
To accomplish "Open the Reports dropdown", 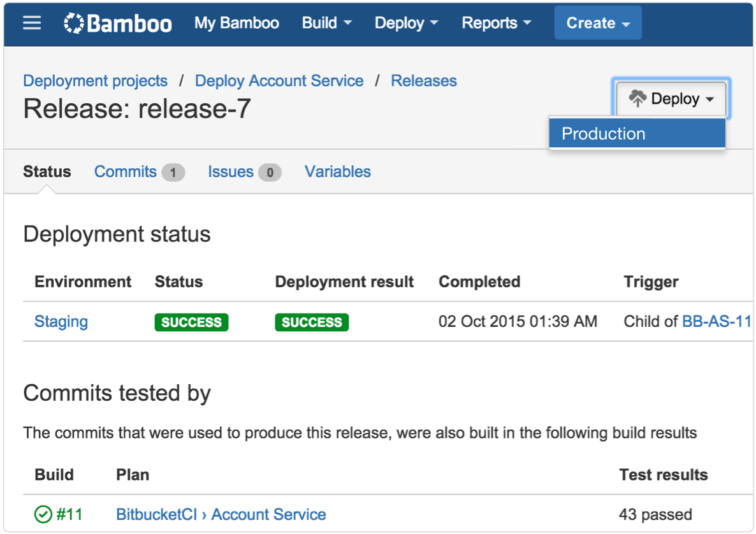I will coord(496,24).
